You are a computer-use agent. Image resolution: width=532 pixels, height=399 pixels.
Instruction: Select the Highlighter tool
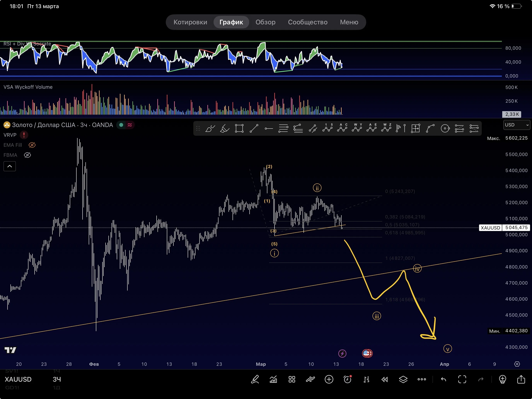pyautogui.click(x=225, y=128)
